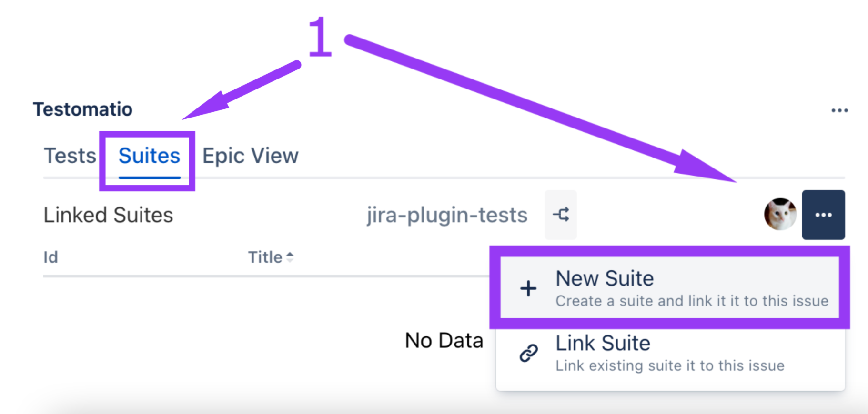Open the Testomatio panel's top-right ellipsis menu
This screenshot has width=868, height=414.
click(839, 110)
